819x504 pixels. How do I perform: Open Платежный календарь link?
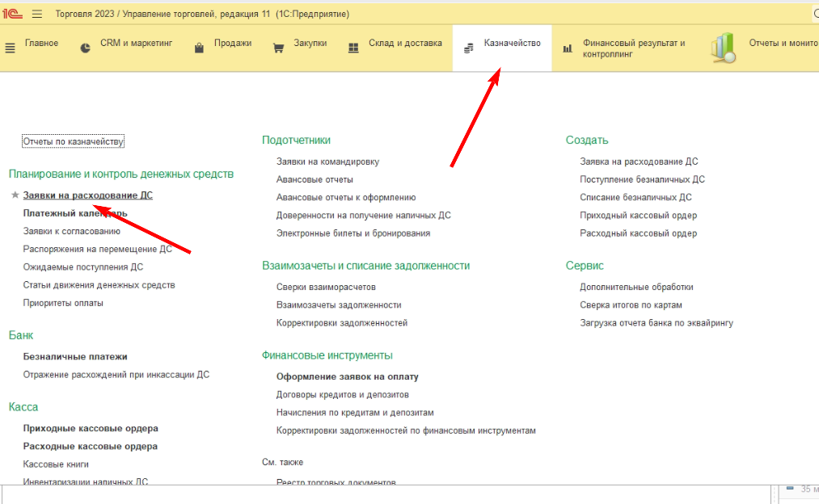click(x=74, y=213)
